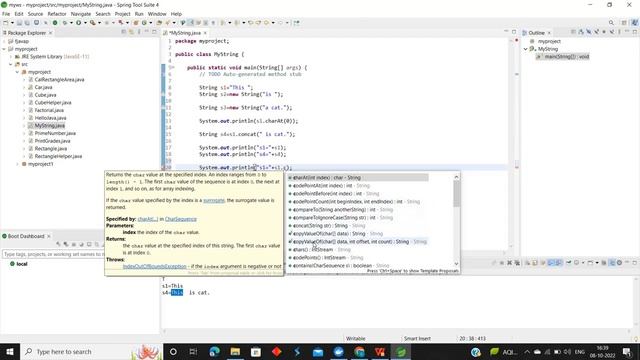Collapse the src folder node
The width and height of the screenshot is (640, 360).
point(11,64)
